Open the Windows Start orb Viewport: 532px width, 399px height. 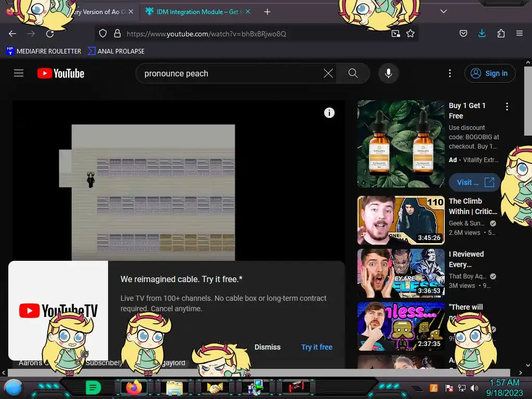coord(13,389)
